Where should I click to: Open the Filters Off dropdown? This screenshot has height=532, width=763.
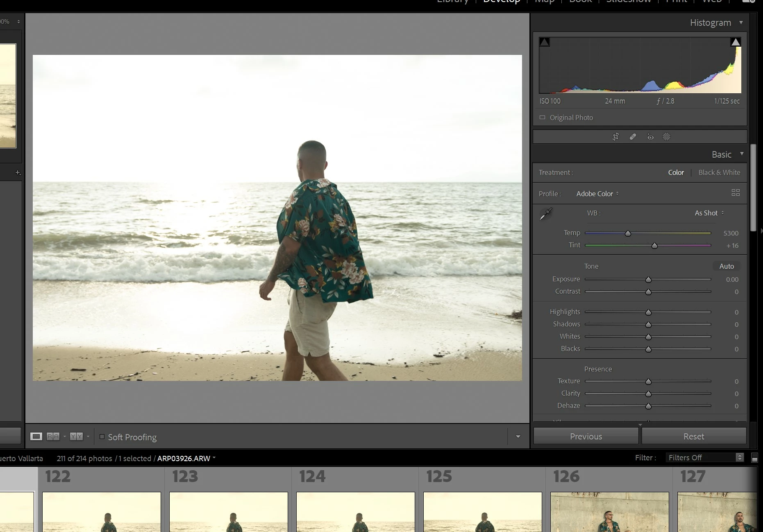[706, 457]
